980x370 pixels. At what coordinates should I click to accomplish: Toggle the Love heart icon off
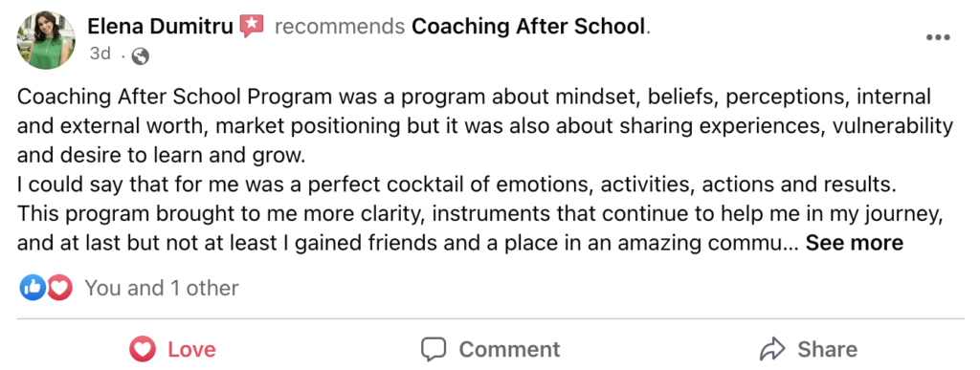[143, 349]
